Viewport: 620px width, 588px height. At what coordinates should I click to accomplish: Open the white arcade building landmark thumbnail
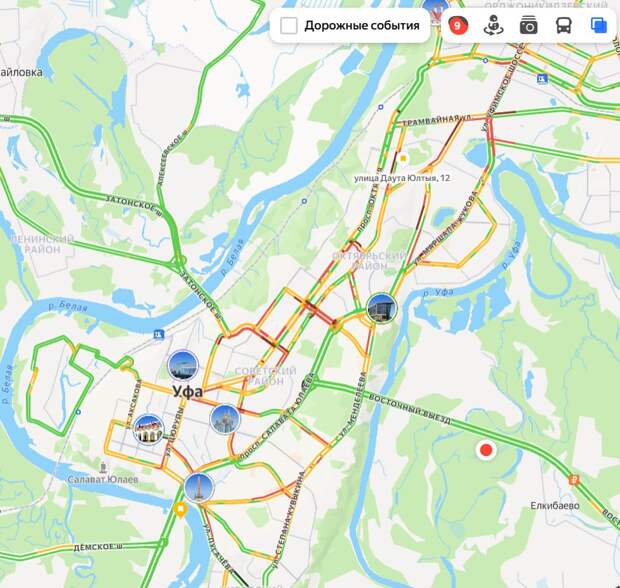click(149, 429)
